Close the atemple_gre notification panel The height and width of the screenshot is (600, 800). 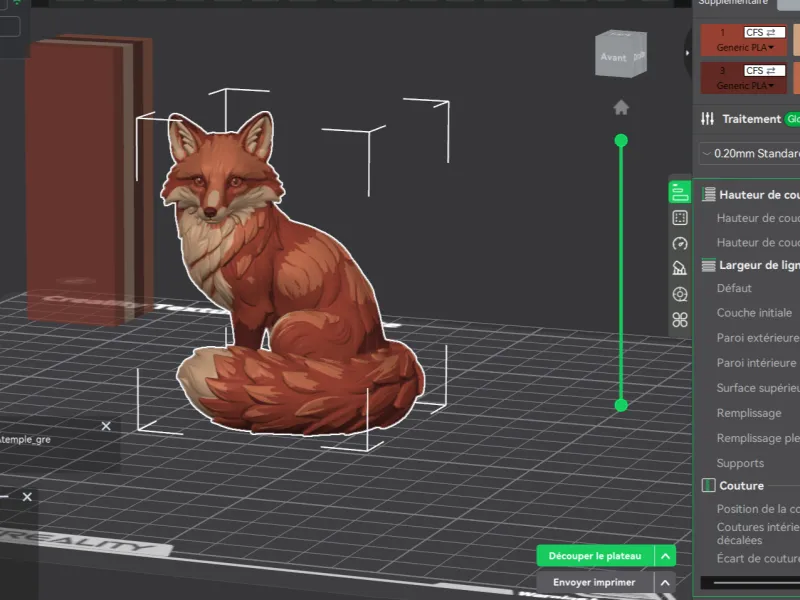tap(106, 426)
